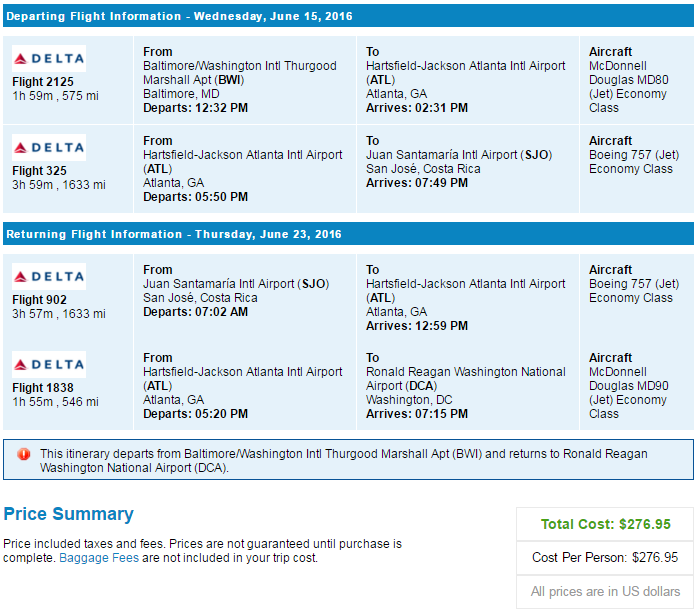The image size is (697, 613).
Task: Click the Cost Per Person amount
Action: tap(655, 557)
